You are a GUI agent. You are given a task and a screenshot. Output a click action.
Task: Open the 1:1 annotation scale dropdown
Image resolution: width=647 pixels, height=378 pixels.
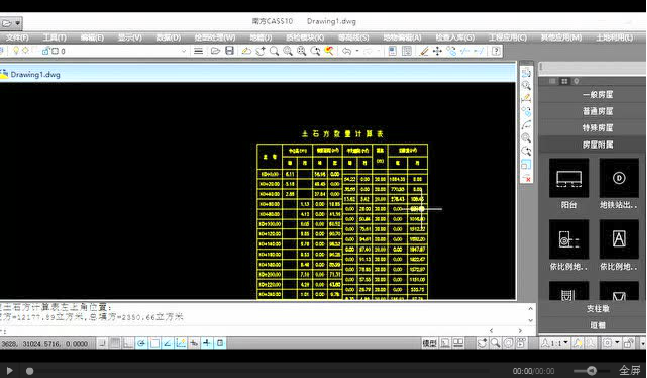pyautogui.click(x=555, y=343)
